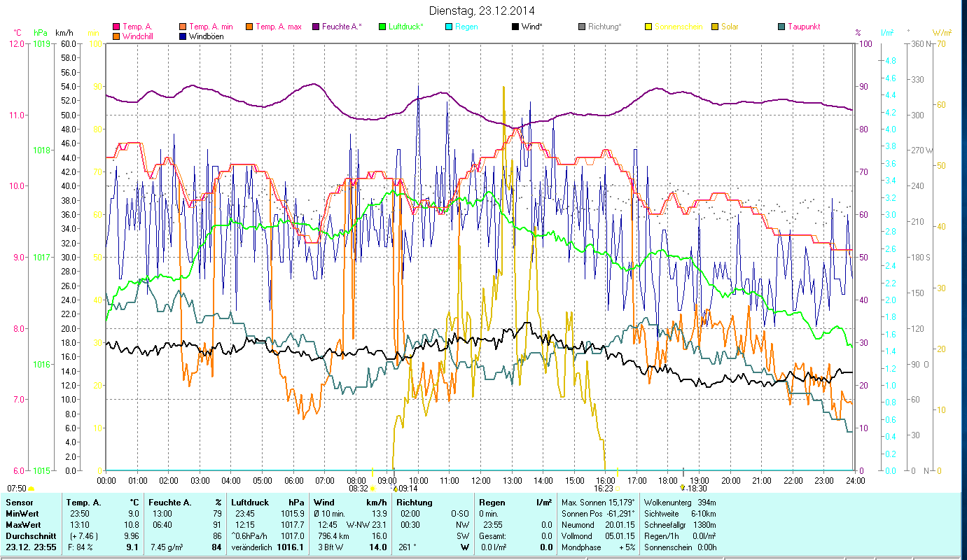Click the gold Solar legend swatch

714,27
